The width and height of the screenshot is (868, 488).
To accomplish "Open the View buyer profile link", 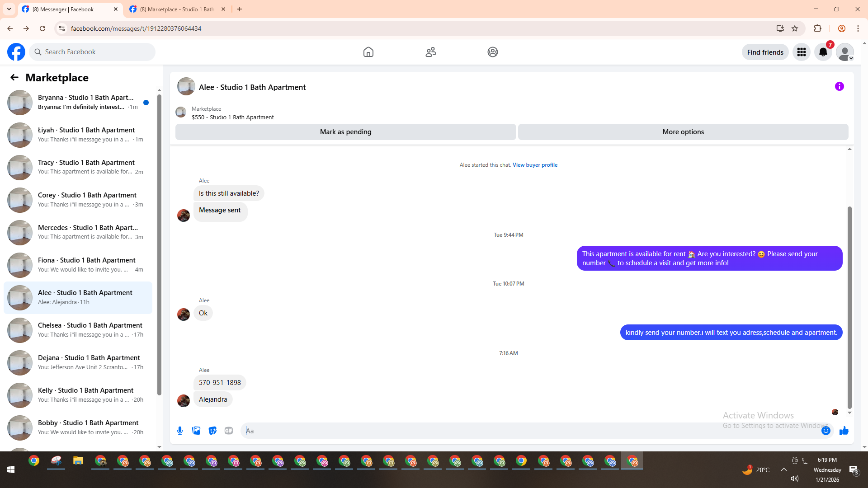I will coord(534,165).
